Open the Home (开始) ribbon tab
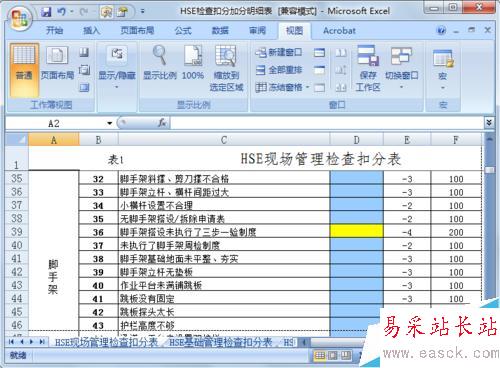Image resolution: width=500 pixels, height=368 pixels. pos(54,31)
